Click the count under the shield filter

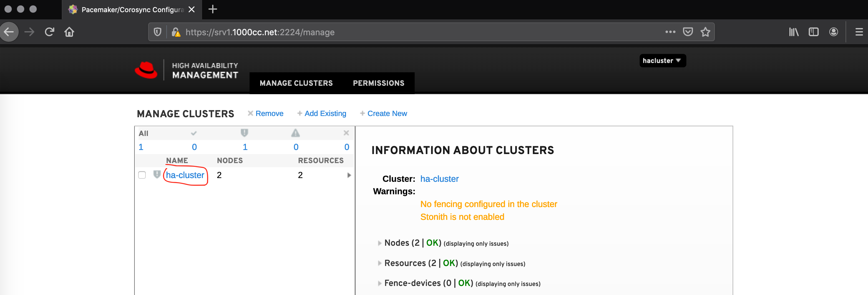tap(245, 147)
